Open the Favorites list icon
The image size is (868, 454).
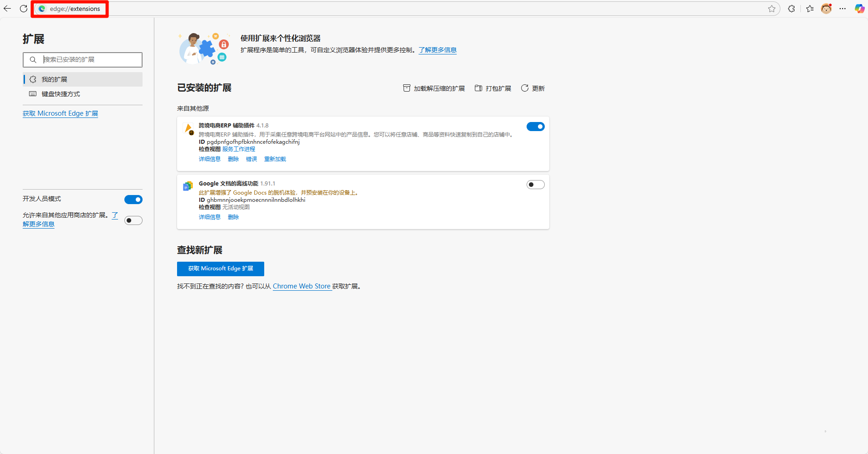[810, 9]
